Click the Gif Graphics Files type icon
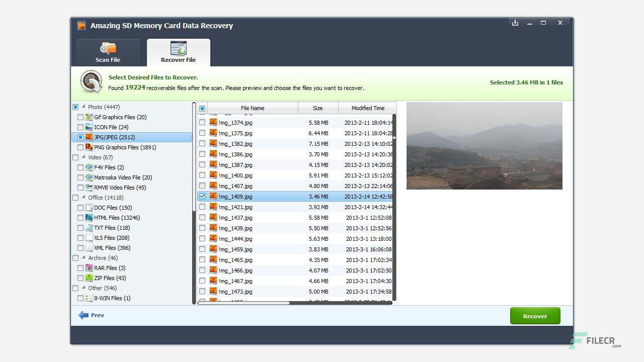Image resolution: width=644 pixels, height=362 pixels. 89,117
